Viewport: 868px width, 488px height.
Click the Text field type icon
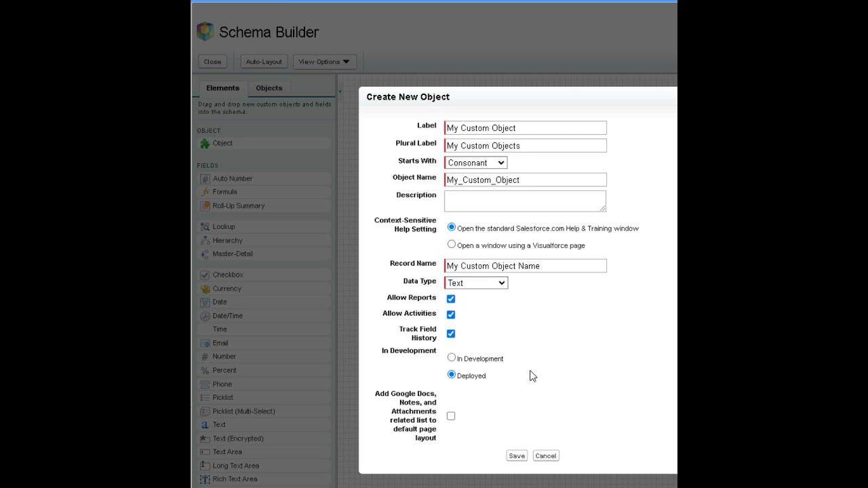coord(205,425)
